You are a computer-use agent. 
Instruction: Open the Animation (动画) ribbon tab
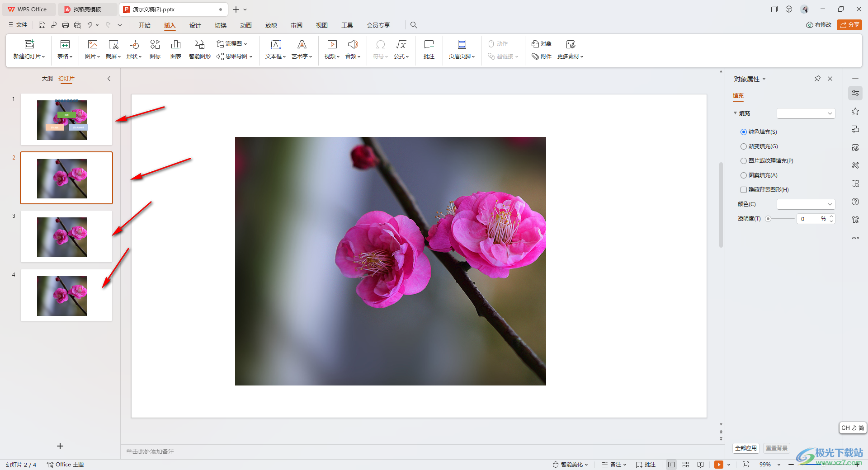click(246, 25)
